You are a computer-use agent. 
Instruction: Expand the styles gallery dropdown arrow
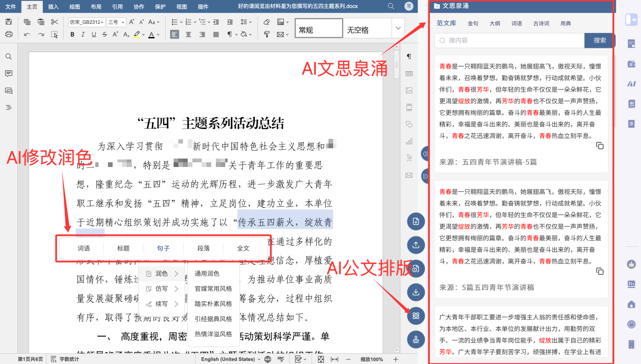point(398,29)
